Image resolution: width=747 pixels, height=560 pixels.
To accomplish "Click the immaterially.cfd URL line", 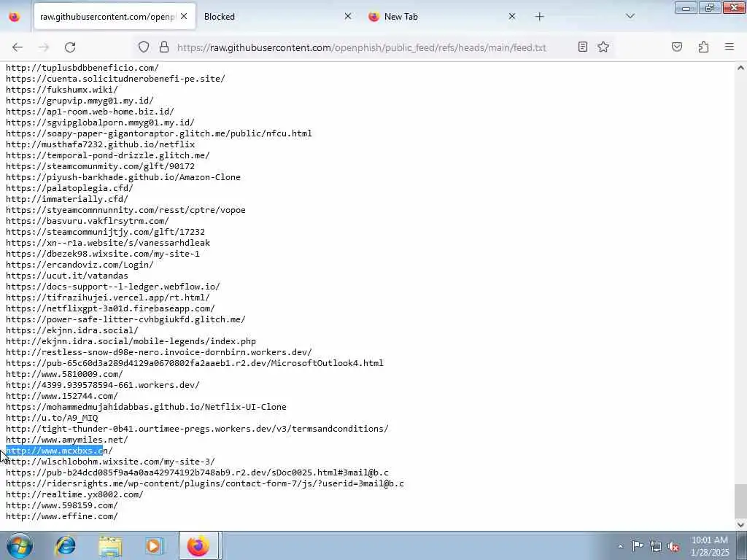I will click(66, 199).
